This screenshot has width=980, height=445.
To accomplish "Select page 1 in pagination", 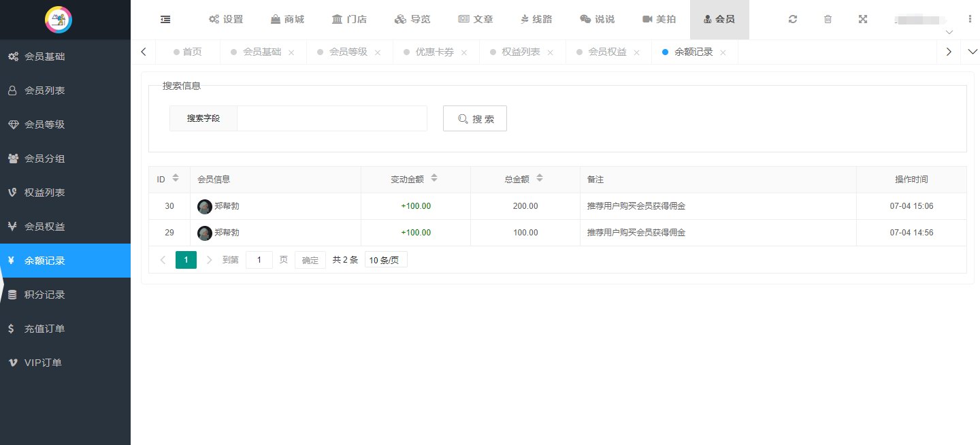I will point(186,260).
